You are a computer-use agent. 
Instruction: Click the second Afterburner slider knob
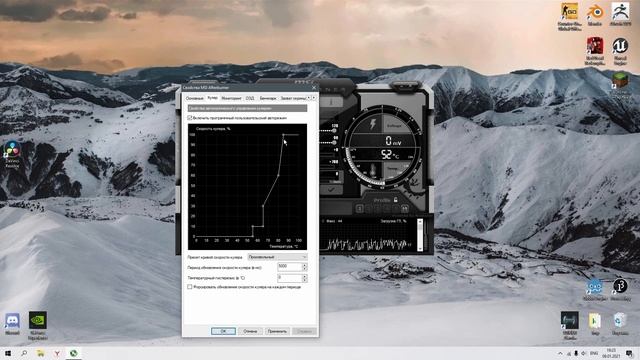click(334, 142)
